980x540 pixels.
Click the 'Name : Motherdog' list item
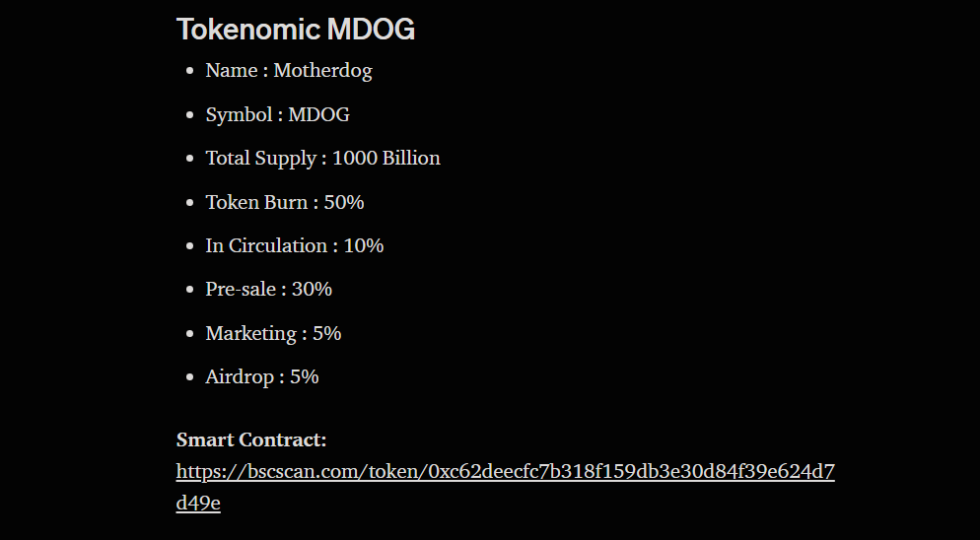(x=289, y=70)
